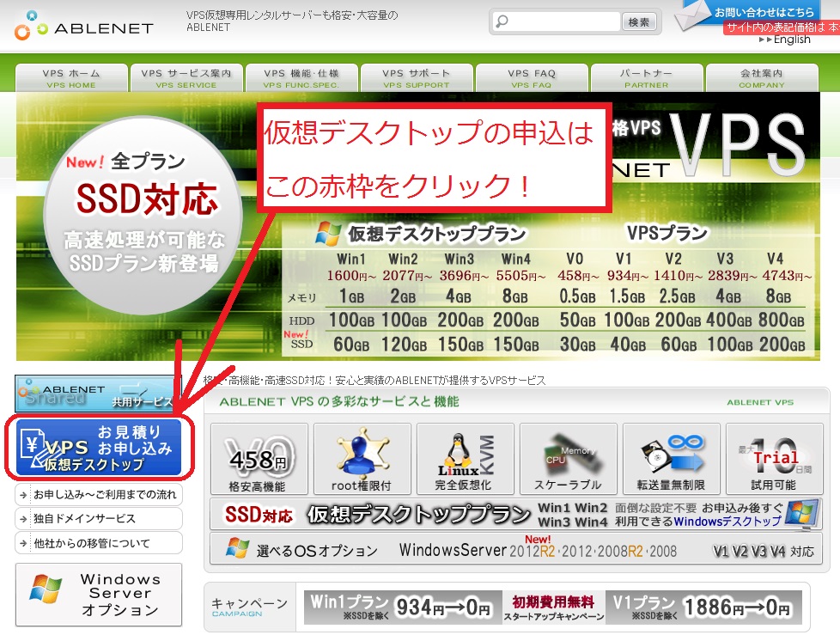
Task: Click the スケーラブル memory CPU icon
Action: [x=569, y=459]
